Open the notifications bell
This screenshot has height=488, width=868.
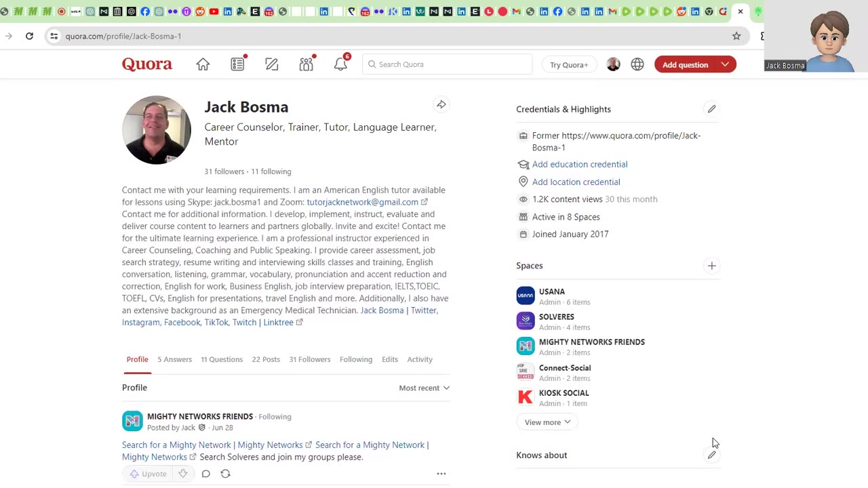point(340,64)
